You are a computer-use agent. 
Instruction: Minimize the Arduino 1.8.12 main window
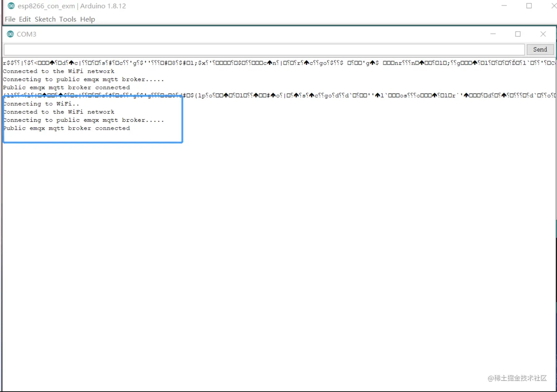click(x=504, y=6)
